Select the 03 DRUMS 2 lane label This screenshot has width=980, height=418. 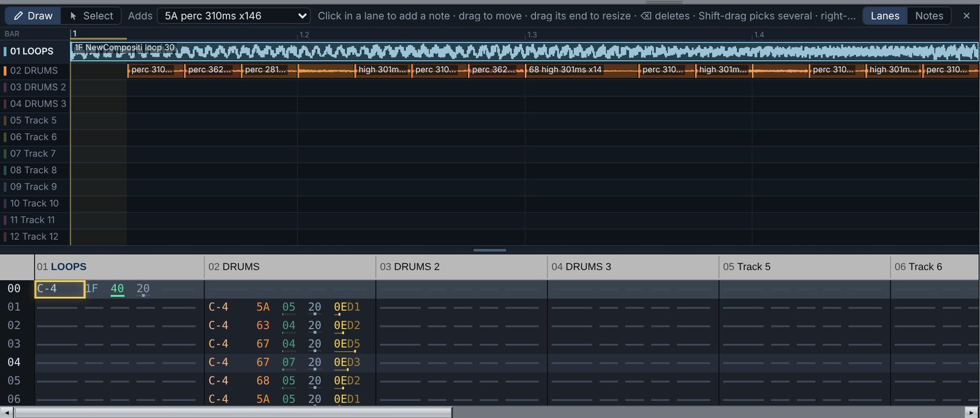(x=36, y=87)
